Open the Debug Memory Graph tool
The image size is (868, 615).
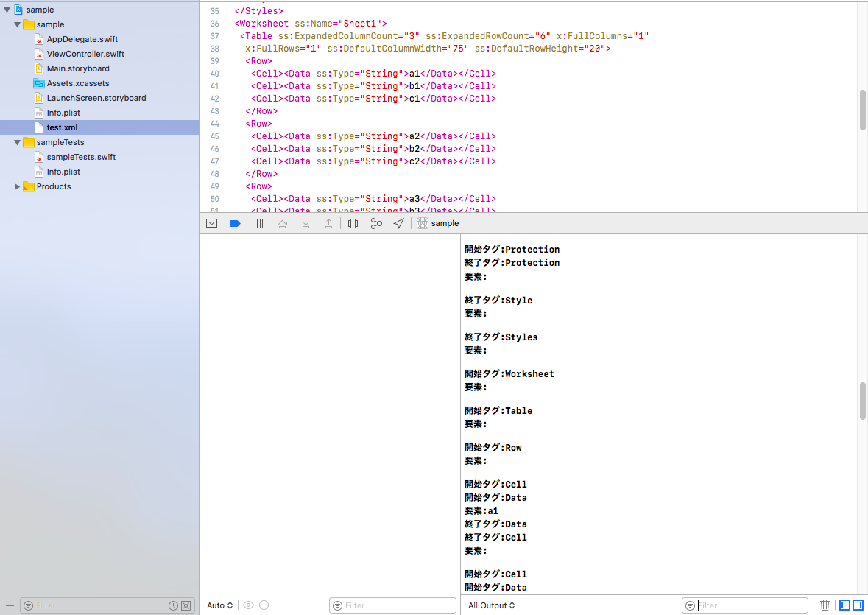tap(376, 223)
